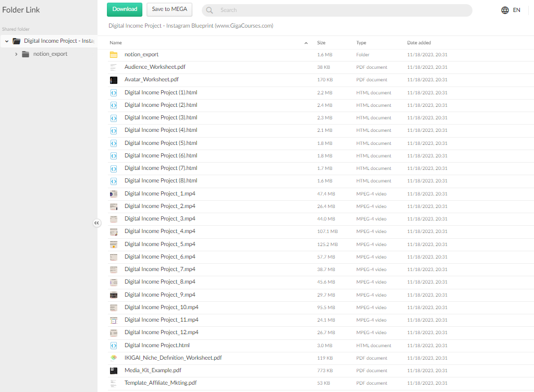The image size is (534, 392).
Task: Click the globe language icon
Action: (x=505, y=10)
